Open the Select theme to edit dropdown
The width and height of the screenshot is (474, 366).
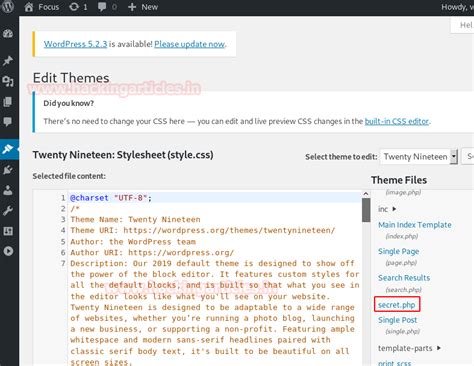pos(419,157)
